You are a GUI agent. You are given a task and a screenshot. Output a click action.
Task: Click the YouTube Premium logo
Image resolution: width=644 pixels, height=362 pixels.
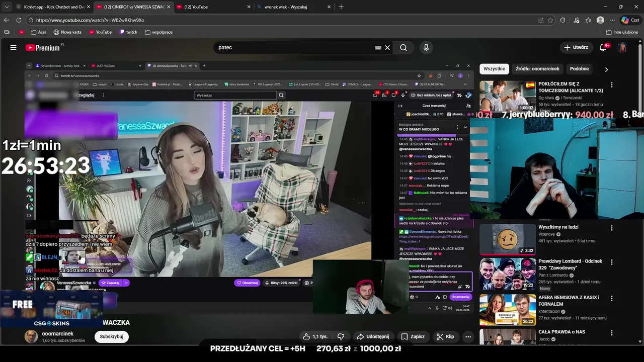coord(43,48)
